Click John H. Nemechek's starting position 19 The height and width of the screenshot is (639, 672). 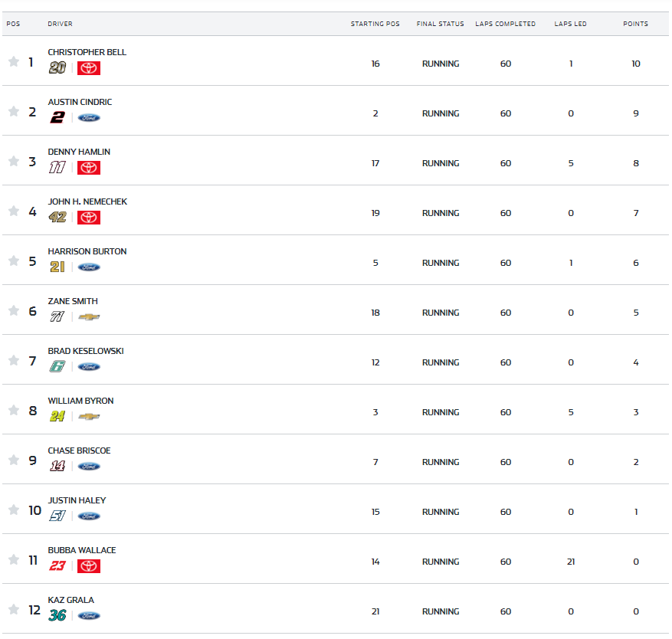(375, 213)
